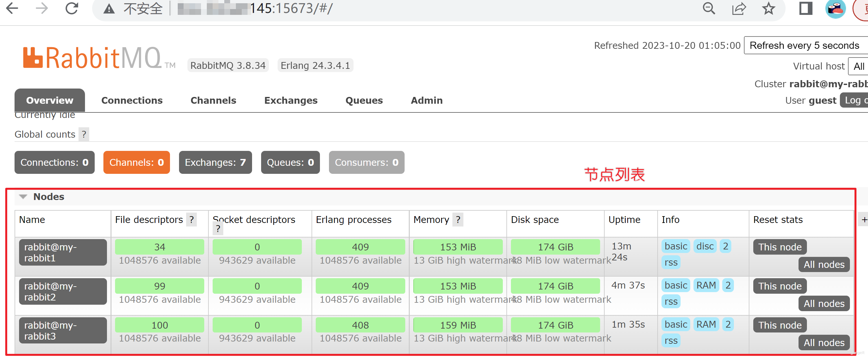
Task: Switch to the Channels tab
Action: (x=213, y=100)
